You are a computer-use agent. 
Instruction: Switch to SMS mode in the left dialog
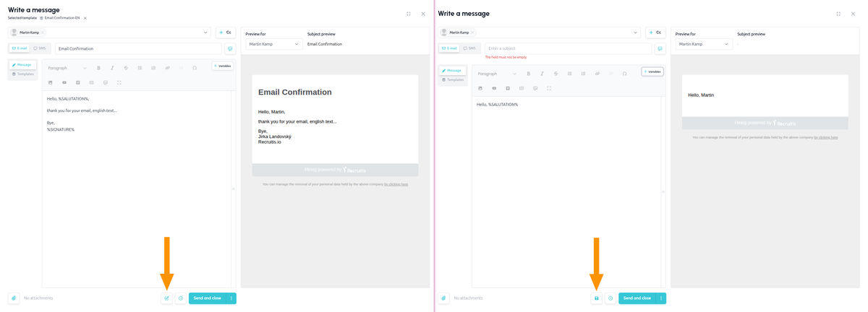coord(39,48)
